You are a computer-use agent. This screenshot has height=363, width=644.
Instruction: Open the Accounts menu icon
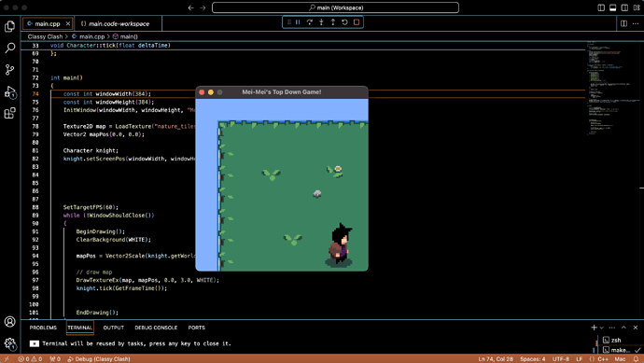pos(10,322)
